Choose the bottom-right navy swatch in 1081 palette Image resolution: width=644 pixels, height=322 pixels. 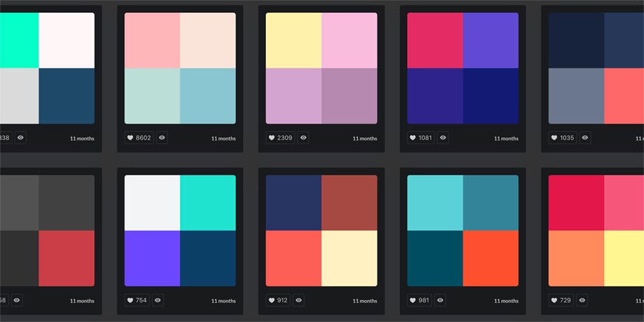490,96
